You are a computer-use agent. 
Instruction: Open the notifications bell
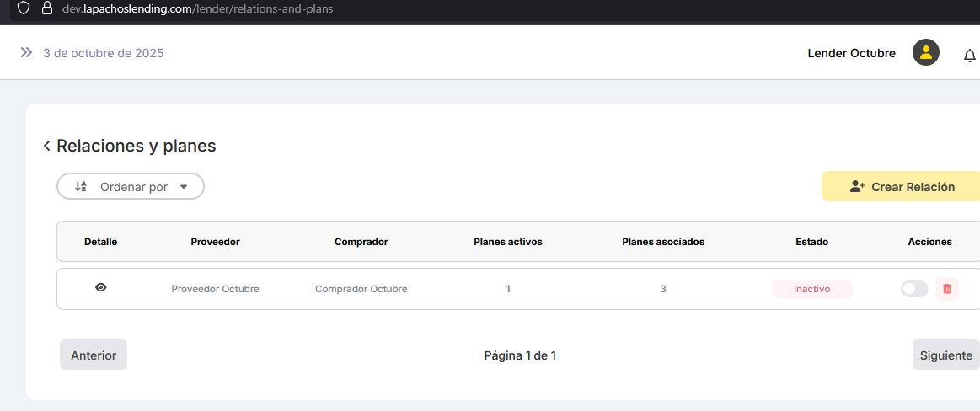pos(969,56)
